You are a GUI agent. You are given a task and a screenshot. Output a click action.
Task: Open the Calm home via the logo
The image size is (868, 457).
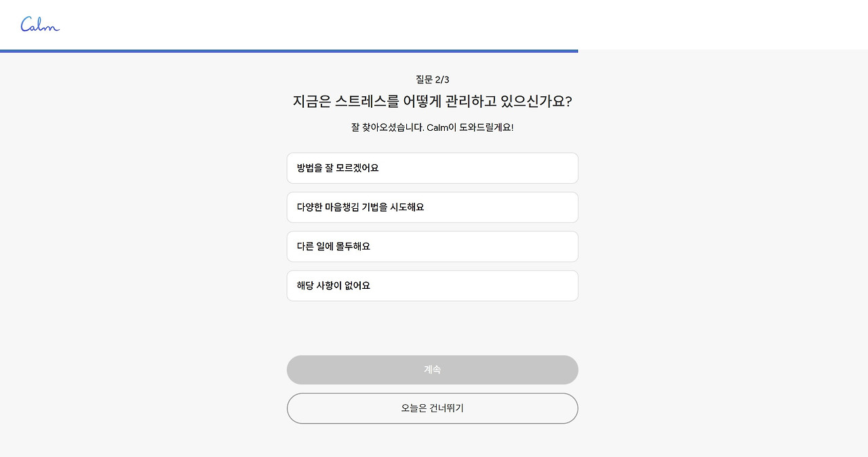39,24
